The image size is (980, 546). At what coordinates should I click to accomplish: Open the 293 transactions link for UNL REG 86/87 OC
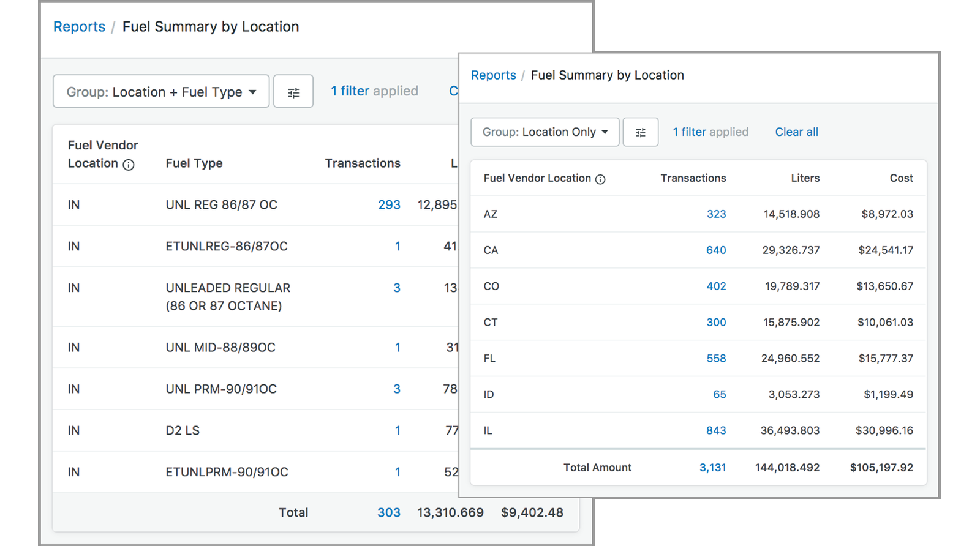click(x=389, y=205)
